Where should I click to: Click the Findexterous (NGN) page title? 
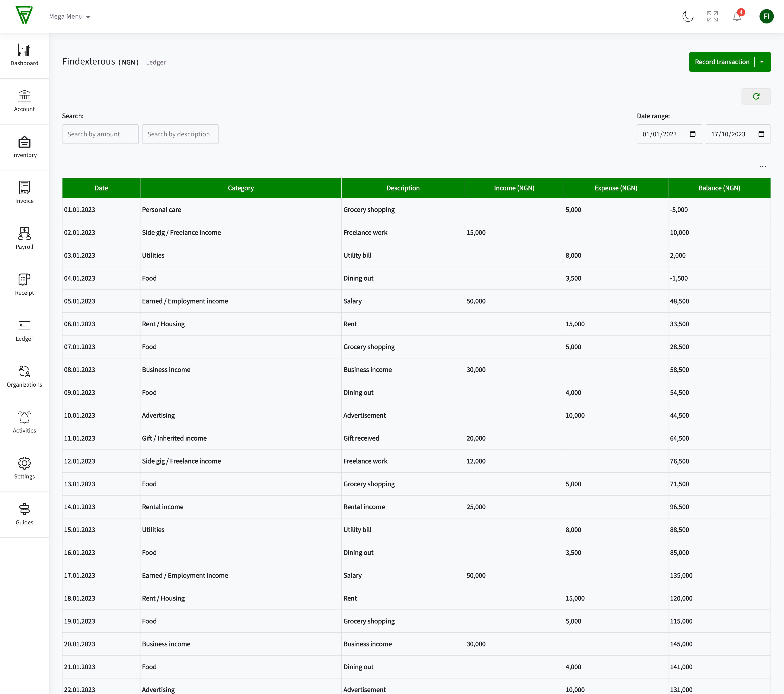click(100, 61)
